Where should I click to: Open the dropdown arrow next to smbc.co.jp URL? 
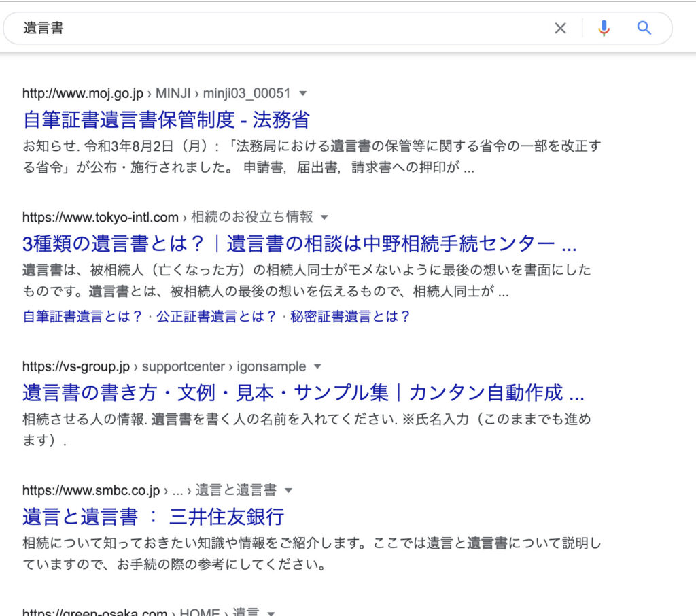click(x=288, y=490)
